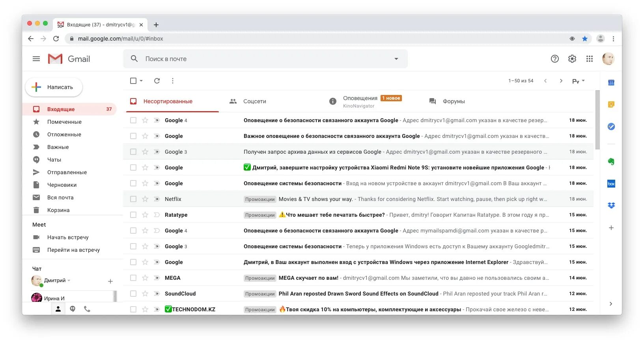This screenshot has height=344, width=644.
Task: Open Google Keep in side panel
Action: click(611, 104)
